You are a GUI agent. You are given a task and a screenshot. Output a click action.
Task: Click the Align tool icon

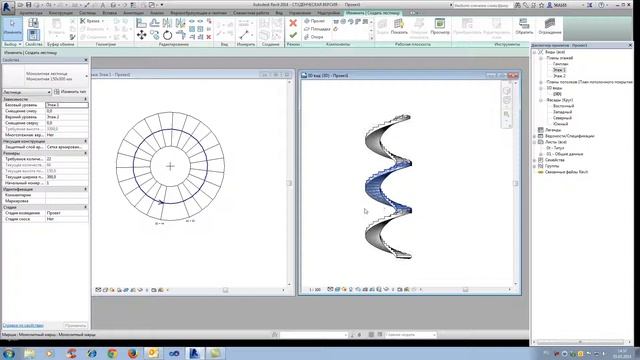(x=141, y=23)
